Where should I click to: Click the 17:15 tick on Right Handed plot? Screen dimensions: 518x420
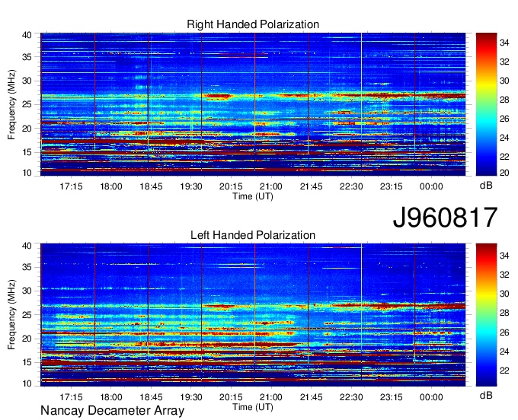coord(71,186)
